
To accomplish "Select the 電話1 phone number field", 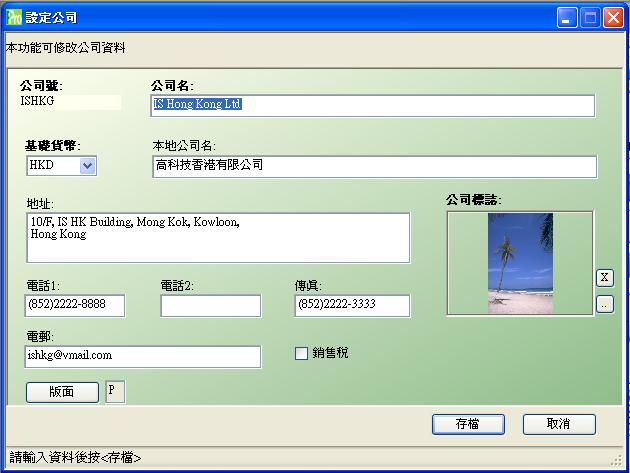I will 75,305.
